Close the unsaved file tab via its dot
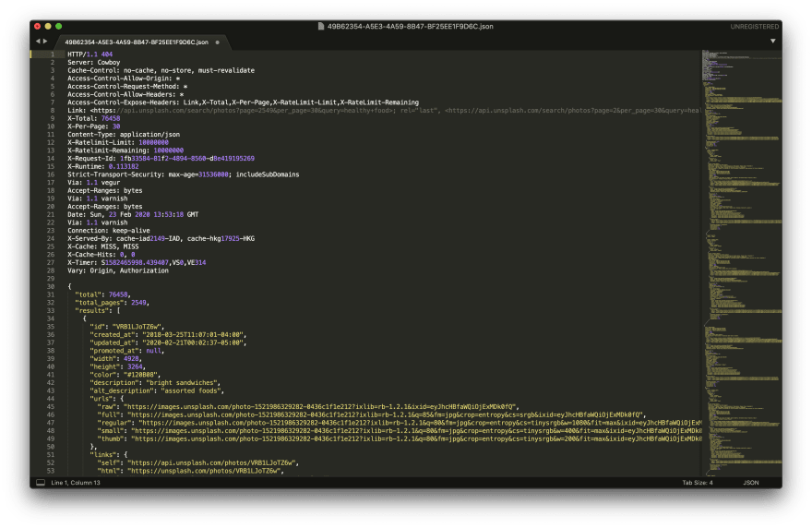The width and height of the screenshot is (812, 528). 218,42
